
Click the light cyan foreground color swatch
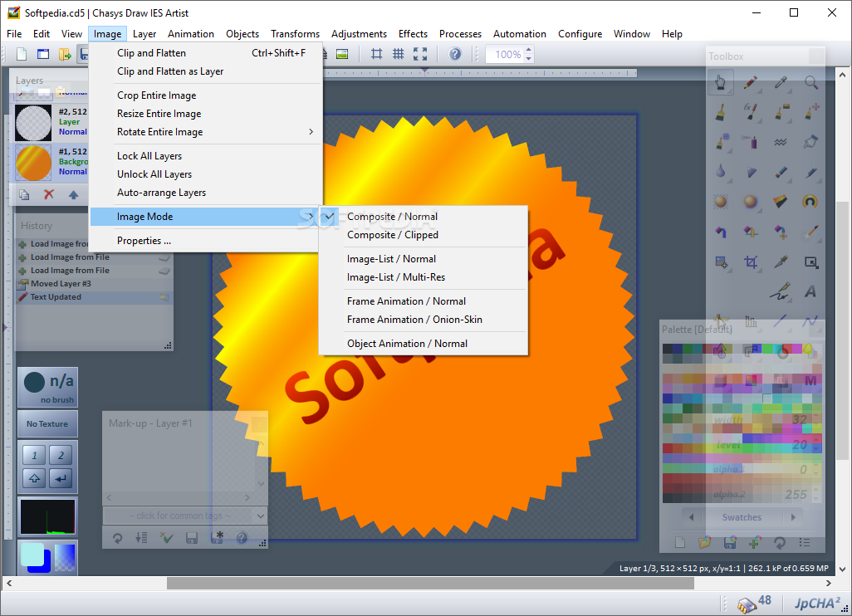tap(32, 554)
